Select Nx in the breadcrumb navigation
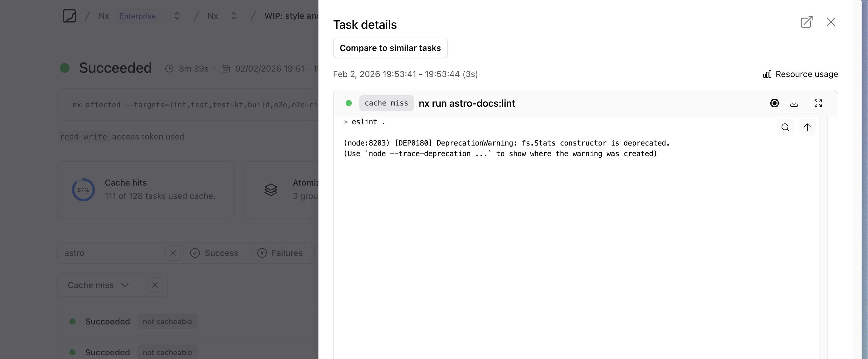This screenshot has height=359, width=868. point(104,15)
